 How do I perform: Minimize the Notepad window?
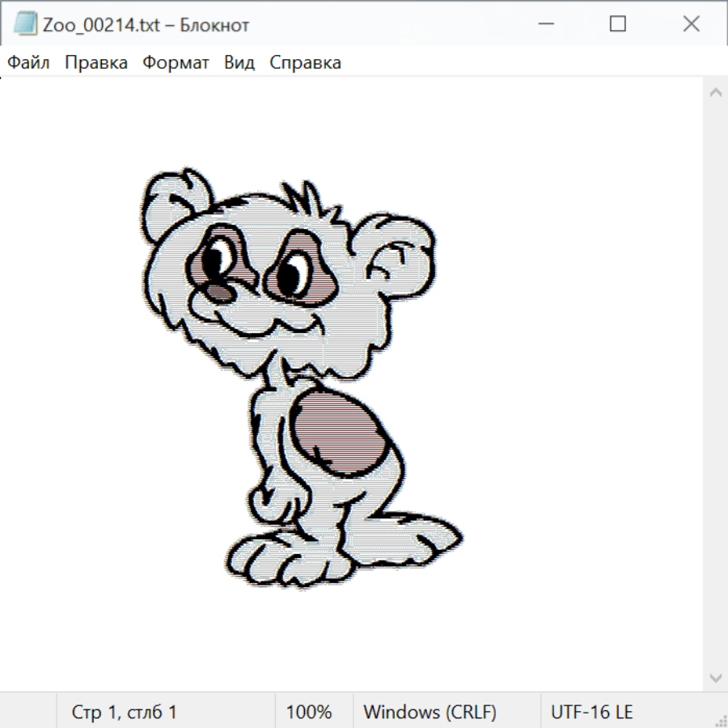[545, 24]
